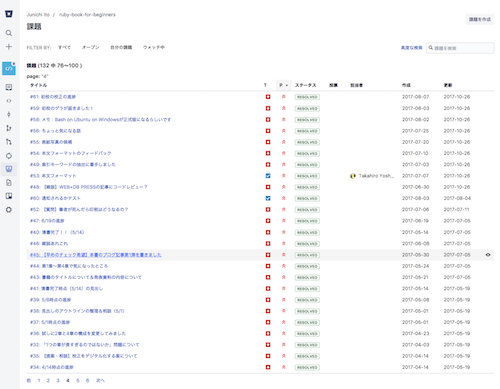The width and height of the screenshot is (500, 389).
Task: Open the Source icon below Overview
Action: 9,101
